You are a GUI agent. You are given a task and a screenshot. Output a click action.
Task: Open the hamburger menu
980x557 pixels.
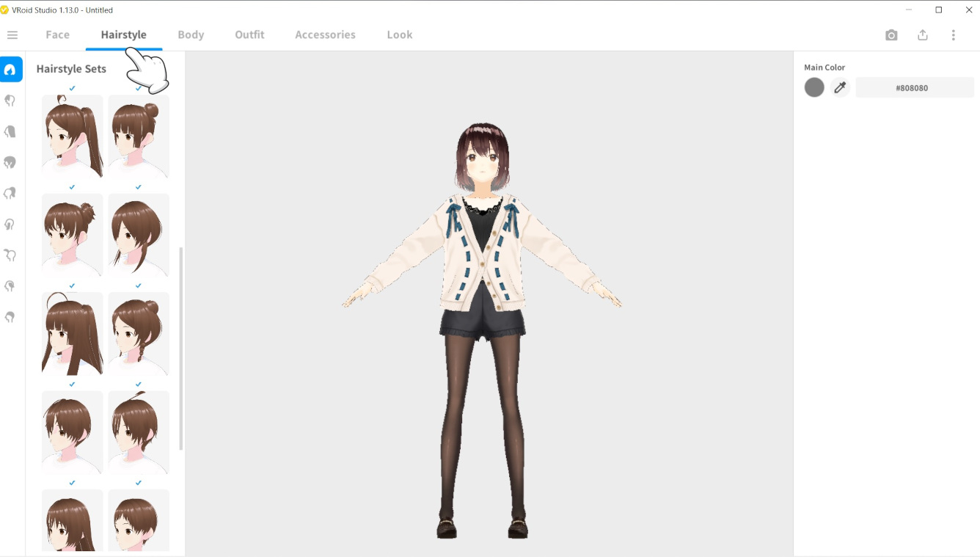coord(12,34)
